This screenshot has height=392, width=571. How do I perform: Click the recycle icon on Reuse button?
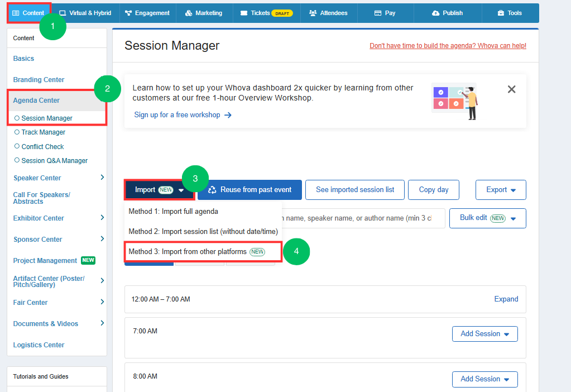coord(212,190)
